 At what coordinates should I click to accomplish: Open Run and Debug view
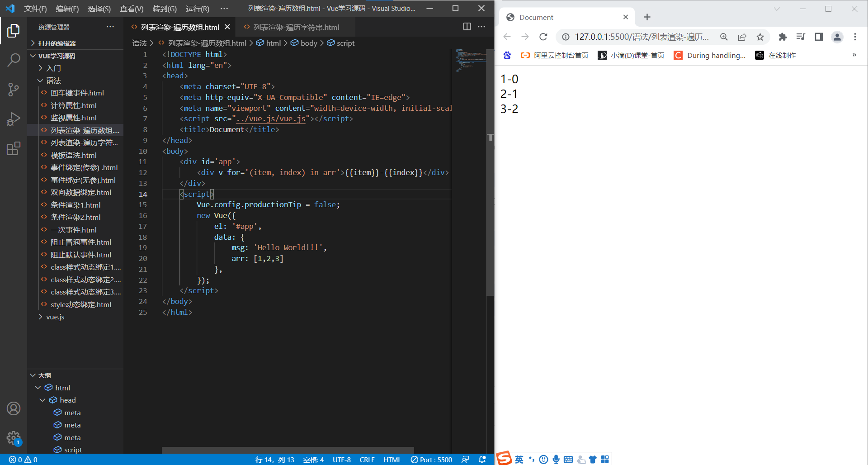14,119
